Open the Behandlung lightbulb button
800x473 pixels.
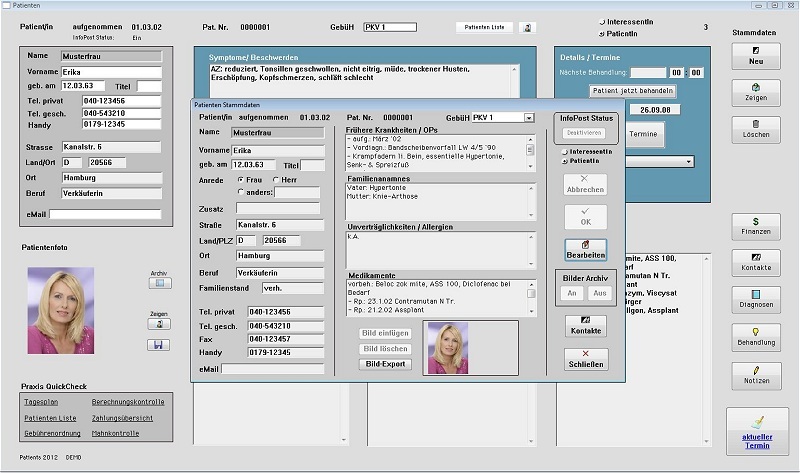click(x=755, y=337)
